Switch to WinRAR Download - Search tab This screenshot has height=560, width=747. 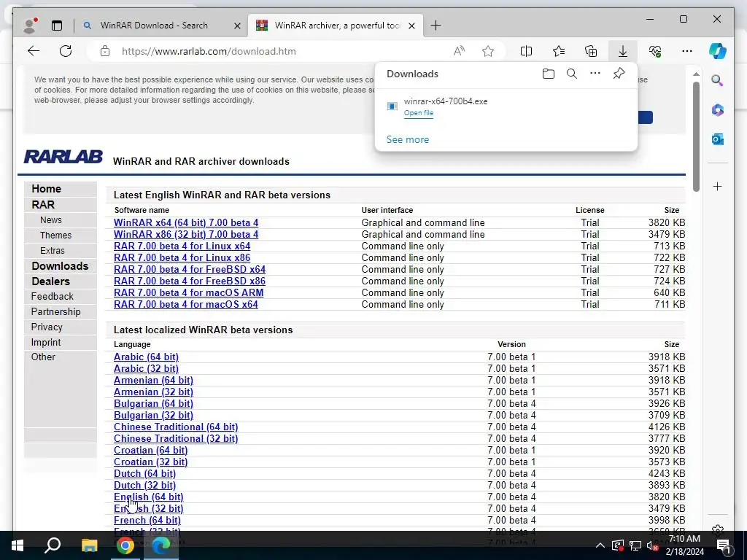[x=154, y=26]
